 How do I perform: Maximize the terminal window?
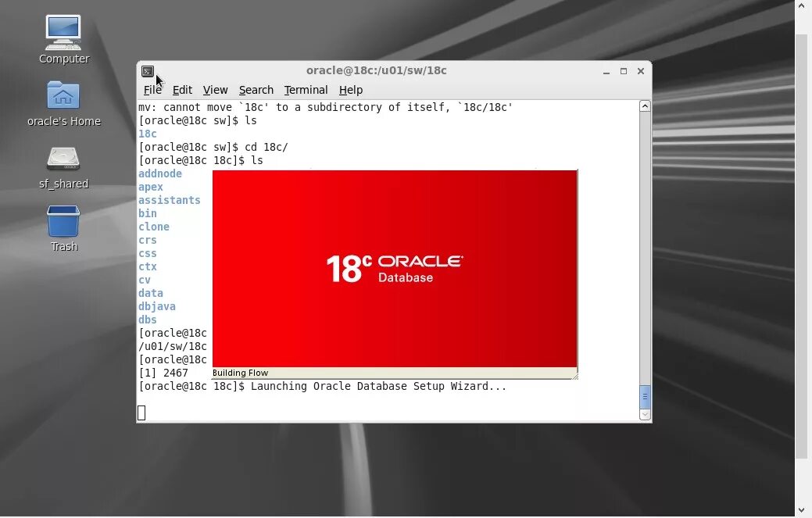coord(624,71)
